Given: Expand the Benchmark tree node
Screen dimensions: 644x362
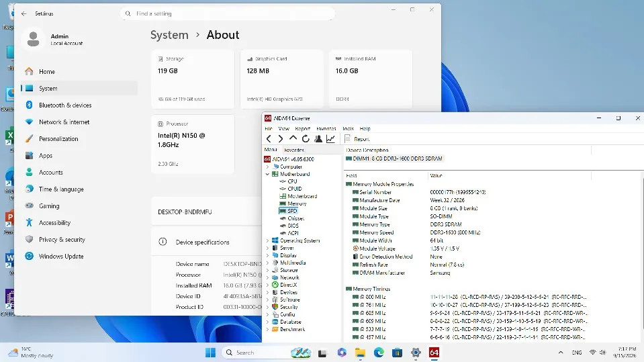Looking at the screenshot, I should pyautogui.click(x=267, y=330).
